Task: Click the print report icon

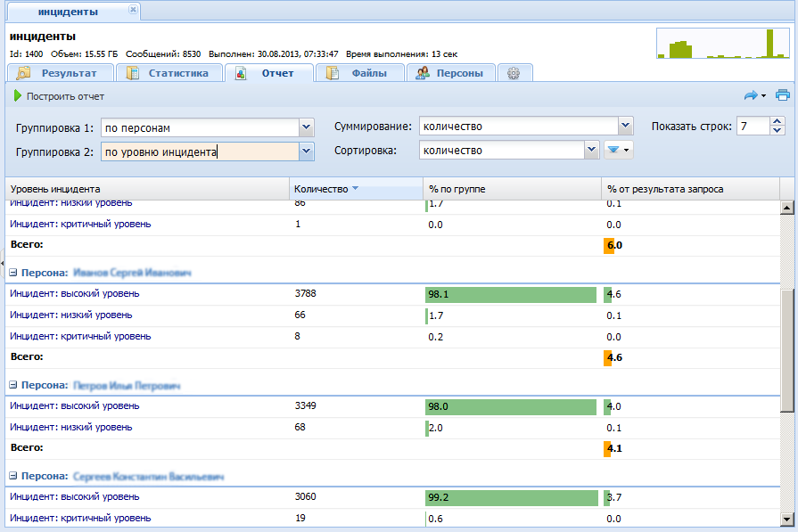Action: click(x=782, y=95)
